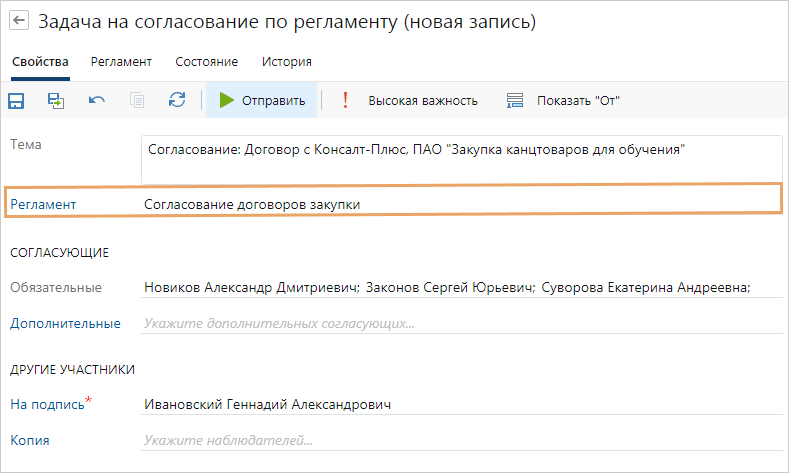Viewport: 789px width, 473px height.
Task: Click the Дополнительные approvers field
Action: [460, 323]
